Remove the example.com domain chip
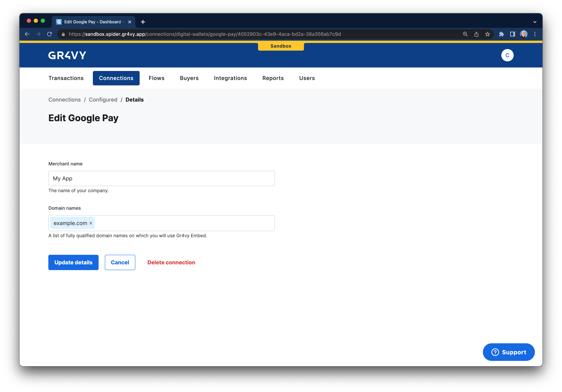The image size is (562, 392). pos(91,223)
